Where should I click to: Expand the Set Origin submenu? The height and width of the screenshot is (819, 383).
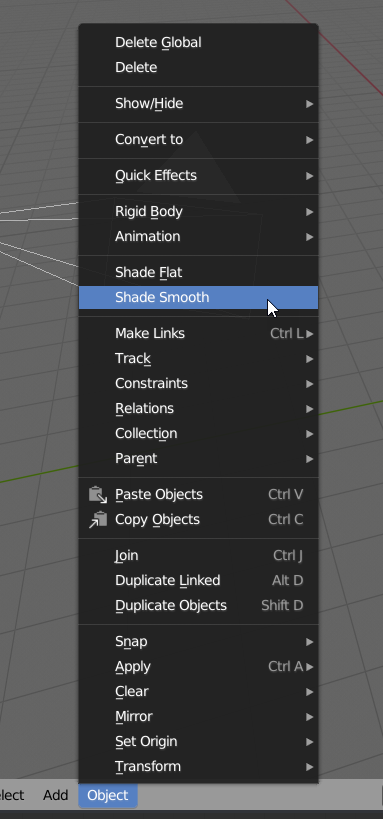(198, 741)
